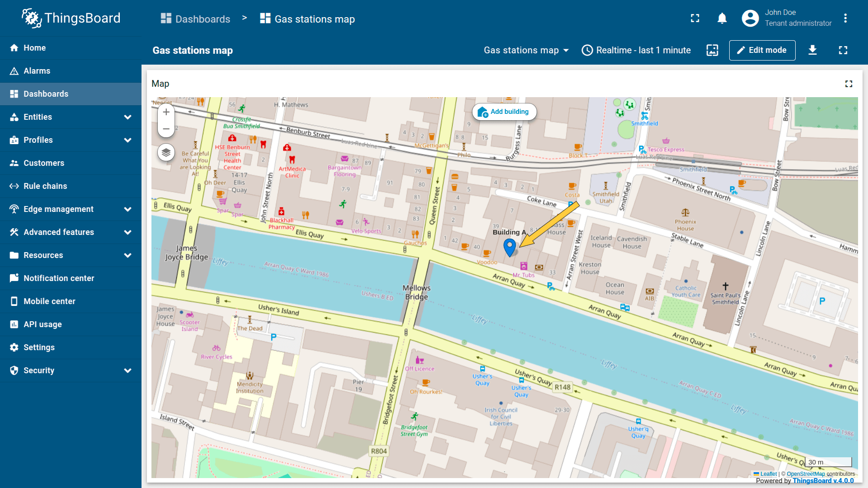The width and height of the screenshot is (868, 488).
Task: Open the notifications bell icon
Action: coord(722,19)
